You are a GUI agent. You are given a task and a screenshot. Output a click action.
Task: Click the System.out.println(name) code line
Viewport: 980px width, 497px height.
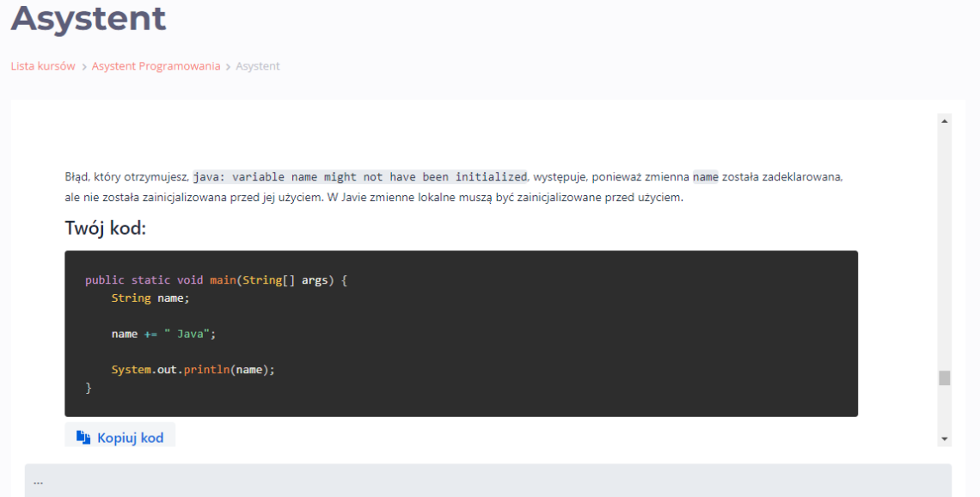[193, 370]
